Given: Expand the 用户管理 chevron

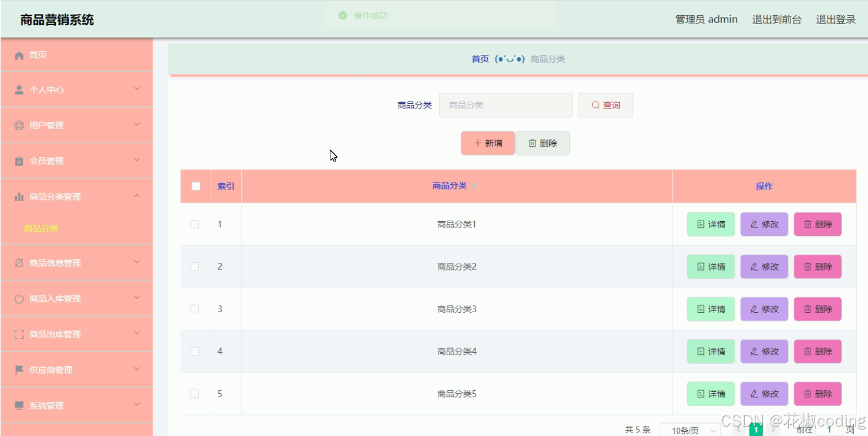Looking at the screenshot, I should click(137, 124).
